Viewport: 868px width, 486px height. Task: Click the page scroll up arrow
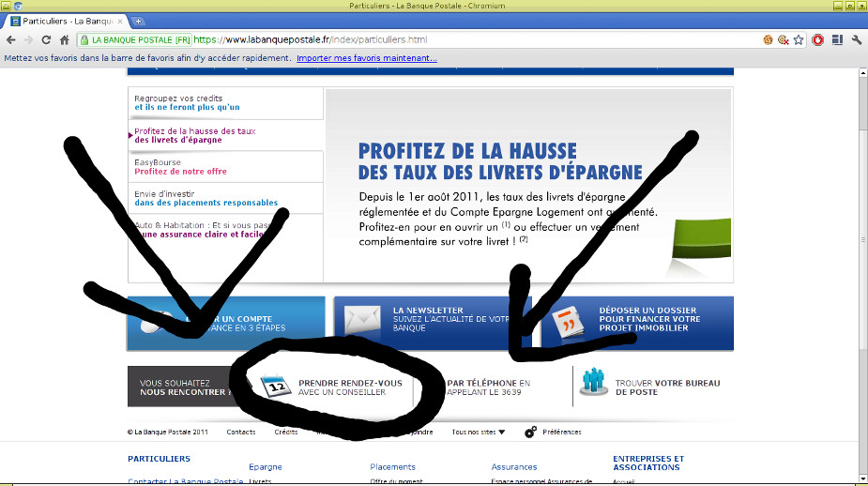click(x=863, y=72)
